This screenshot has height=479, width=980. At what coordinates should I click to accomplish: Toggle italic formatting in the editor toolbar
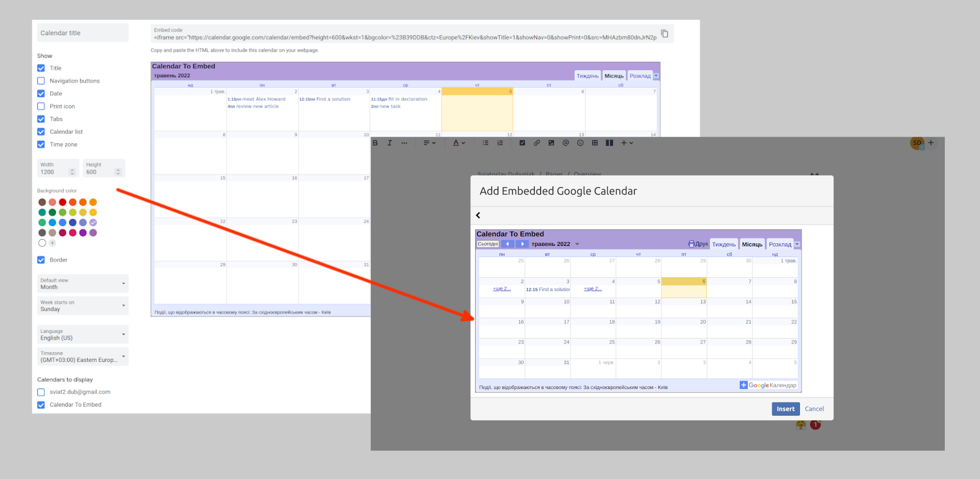pyautogui.click(x=389, y=143)
